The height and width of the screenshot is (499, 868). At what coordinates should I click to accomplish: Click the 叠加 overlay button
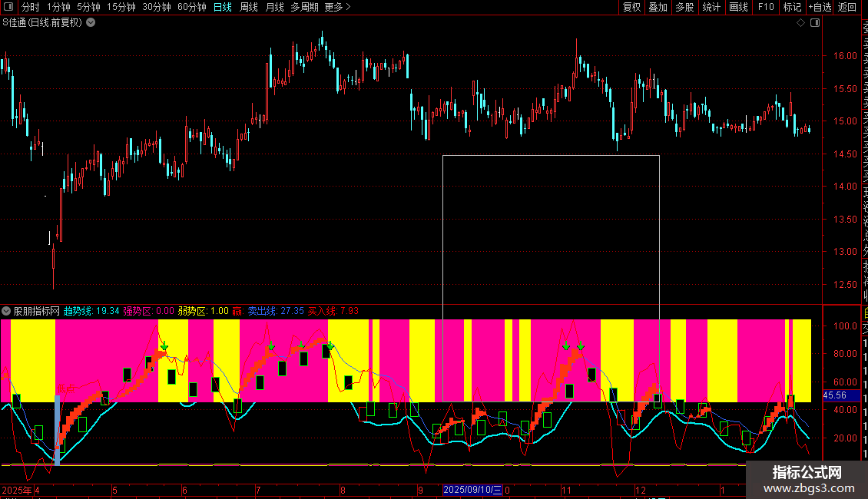[x=658, y=7]
